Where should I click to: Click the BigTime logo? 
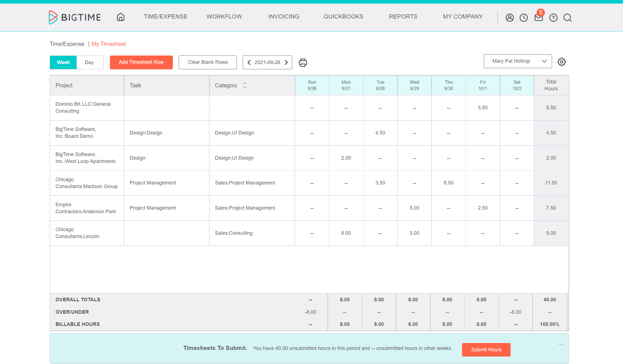75,17
